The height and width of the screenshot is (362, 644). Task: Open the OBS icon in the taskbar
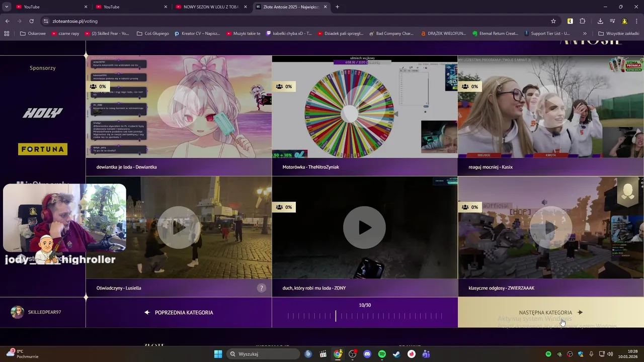pos(352,354)
